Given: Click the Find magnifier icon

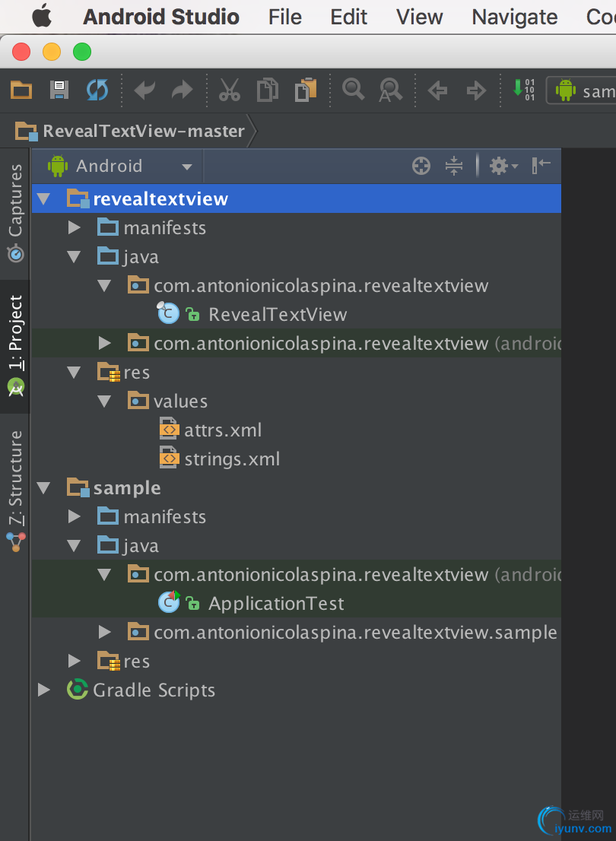Looking at the screenshot, I should pyautogui.click(x=353, y=90).
